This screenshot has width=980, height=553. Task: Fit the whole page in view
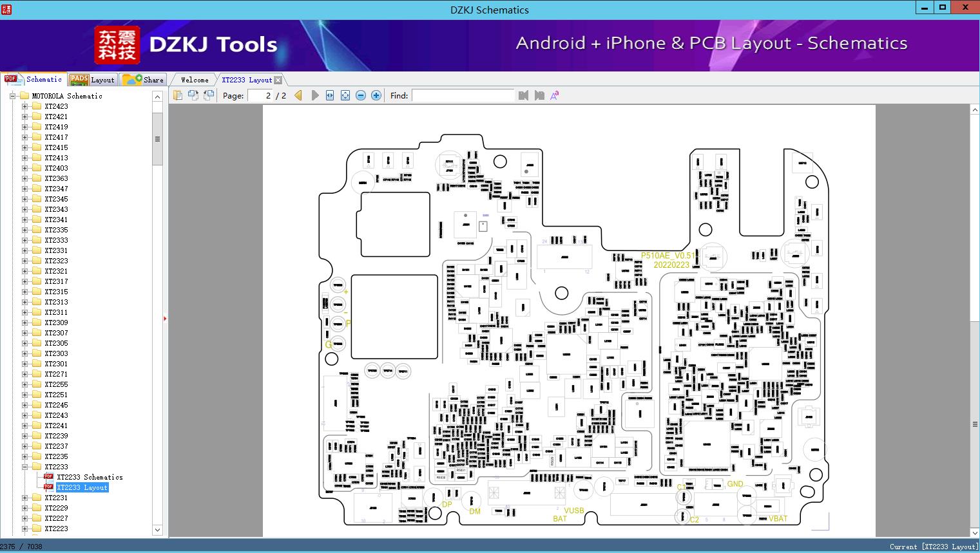[x=344, y=95]
